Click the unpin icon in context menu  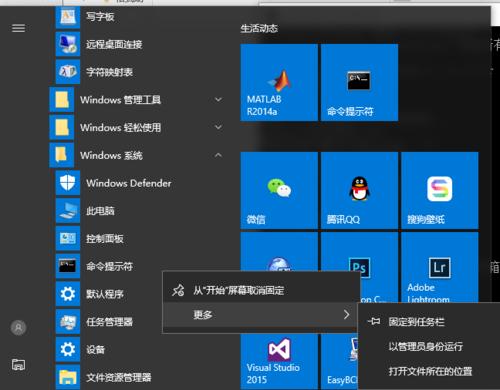click(x=178, y=290)
